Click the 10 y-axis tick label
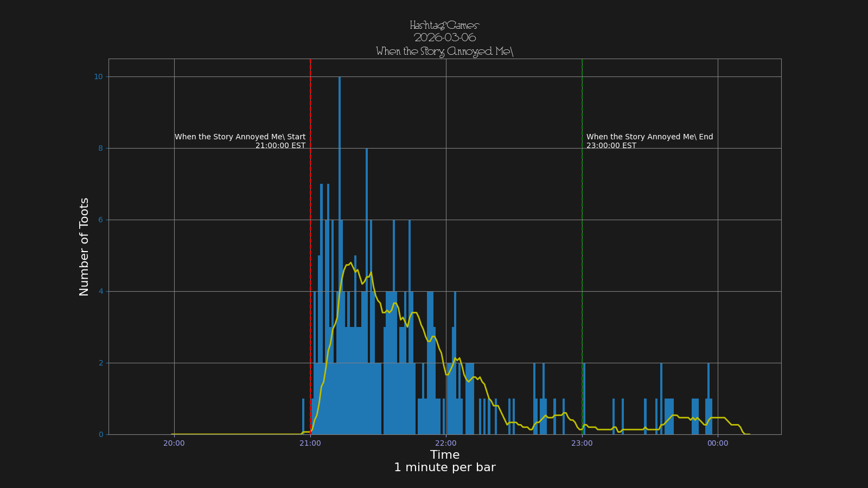The height and width of the screenshot is (488, 868). [98, 76]
